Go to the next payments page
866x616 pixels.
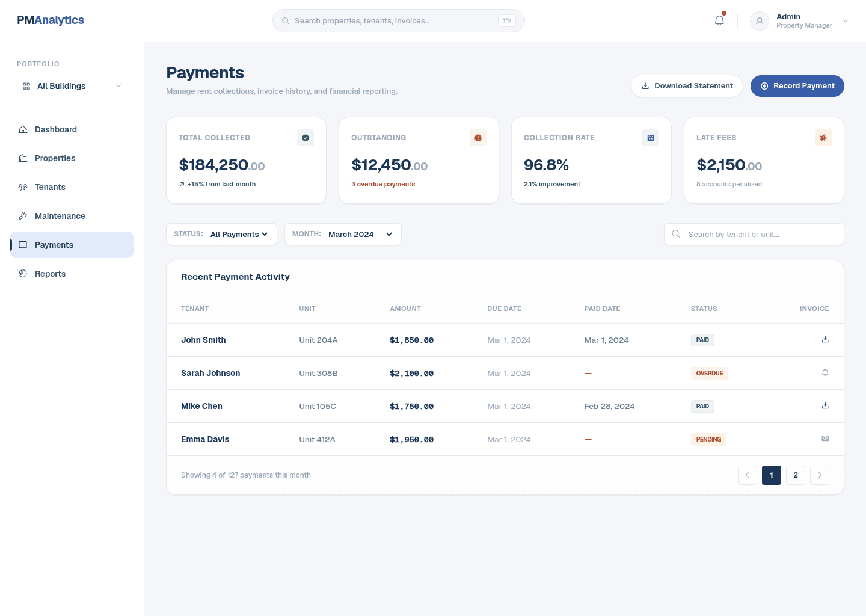(x=820, y=475)
